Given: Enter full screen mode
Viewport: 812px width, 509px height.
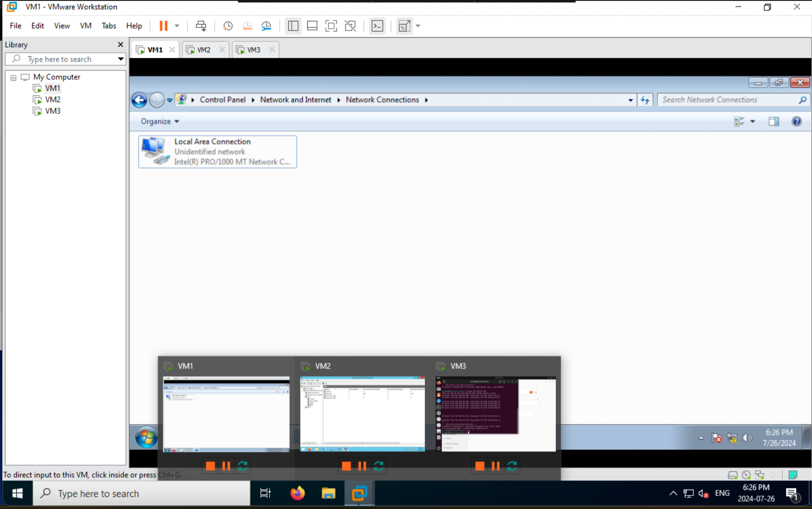Looking at the screenshot, I should pyautogui.click(x=331, y=26).
